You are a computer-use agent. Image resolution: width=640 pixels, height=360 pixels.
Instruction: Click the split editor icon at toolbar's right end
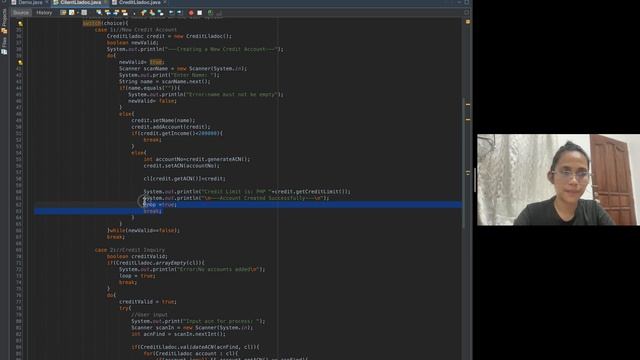[x=467, y=13]
